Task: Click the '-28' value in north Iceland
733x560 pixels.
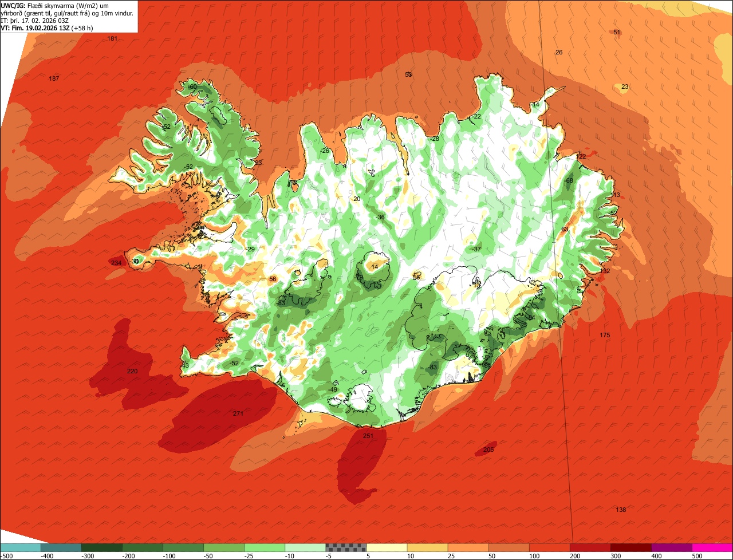Action: point(434,139)
